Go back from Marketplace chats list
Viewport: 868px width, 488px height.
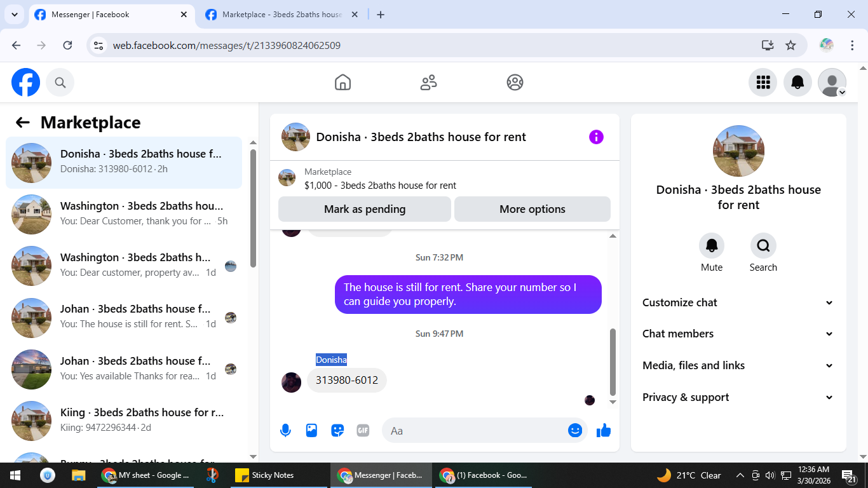click(x=23, y=123)
